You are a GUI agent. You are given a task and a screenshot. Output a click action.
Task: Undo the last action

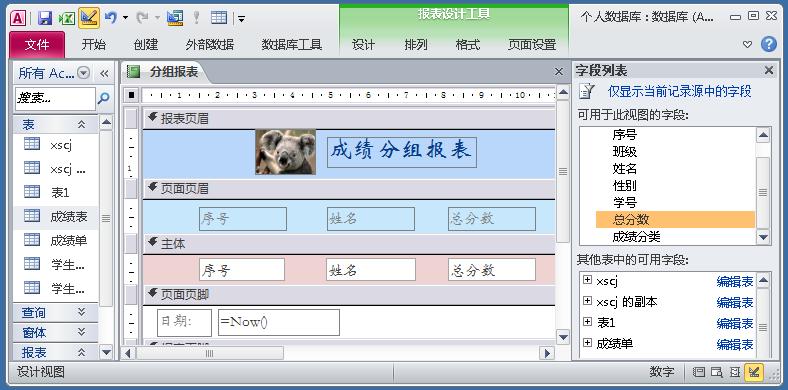[x=111, y=18]
